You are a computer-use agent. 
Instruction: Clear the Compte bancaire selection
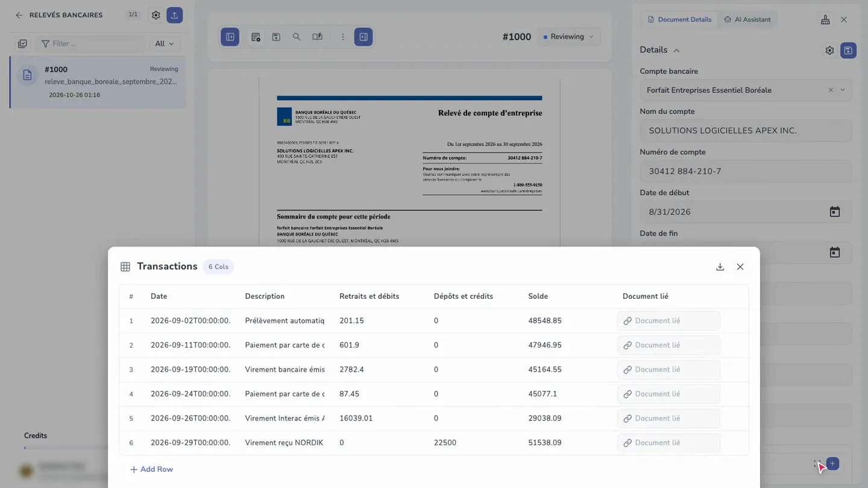[x=831, y=90]
